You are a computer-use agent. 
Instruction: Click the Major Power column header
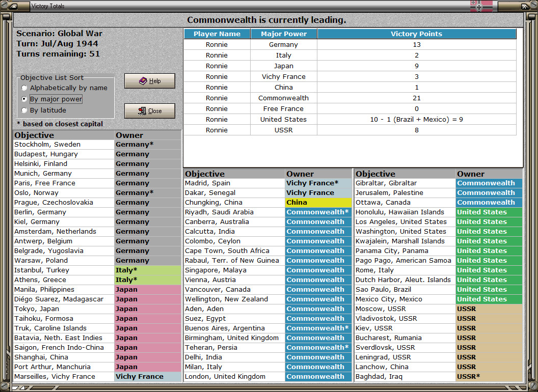(x=284, y=34)
